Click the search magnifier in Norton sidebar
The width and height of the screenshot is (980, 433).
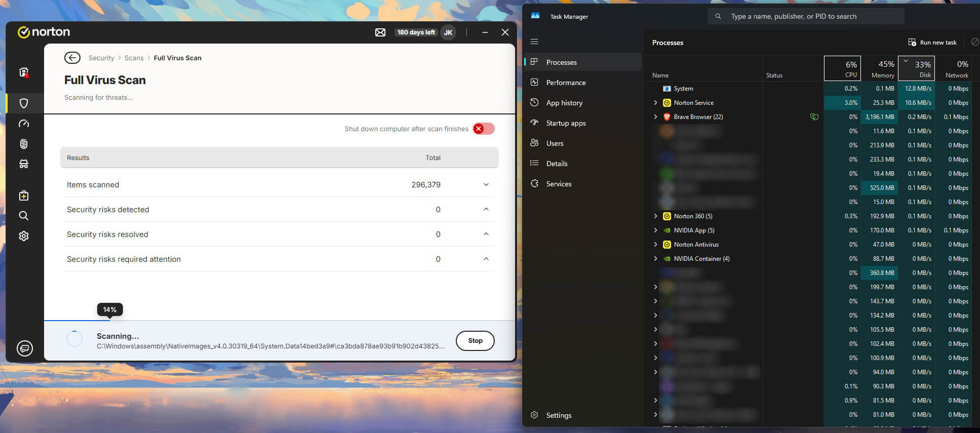(24, 216)
